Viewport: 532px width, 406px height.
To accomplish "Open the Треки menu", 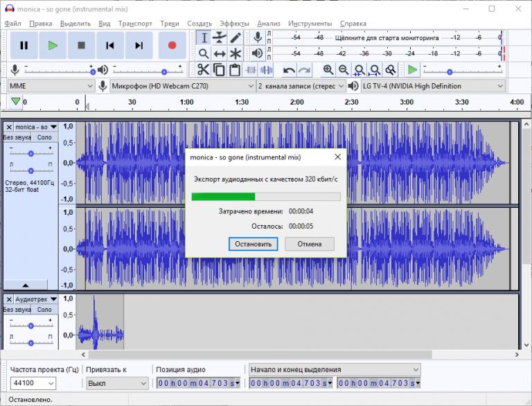I will click(170, 24).
